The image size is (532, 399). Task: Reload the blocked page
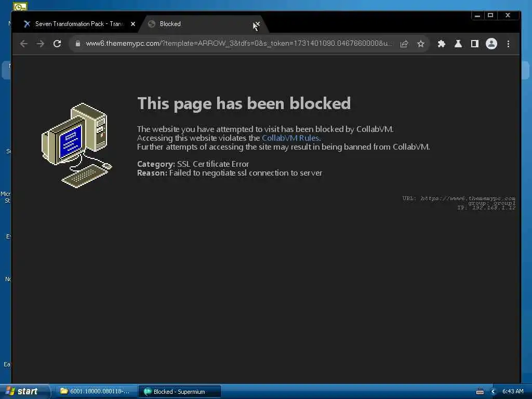[57, 44]
